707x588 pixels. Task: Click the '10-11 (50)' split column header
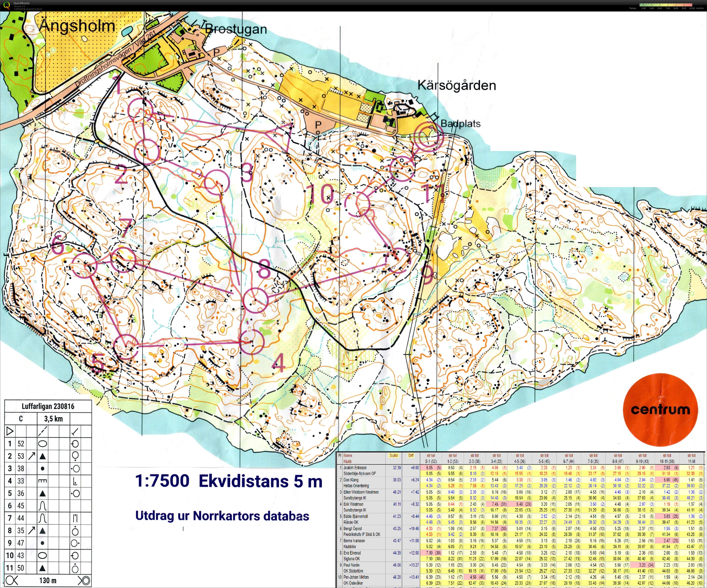[x=667, y=461]
